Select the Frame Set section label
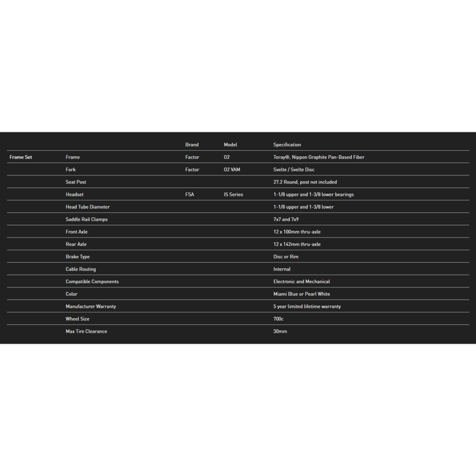Image resolution: width=476 pixels, height=476 pixels. [x=21, y=157]
